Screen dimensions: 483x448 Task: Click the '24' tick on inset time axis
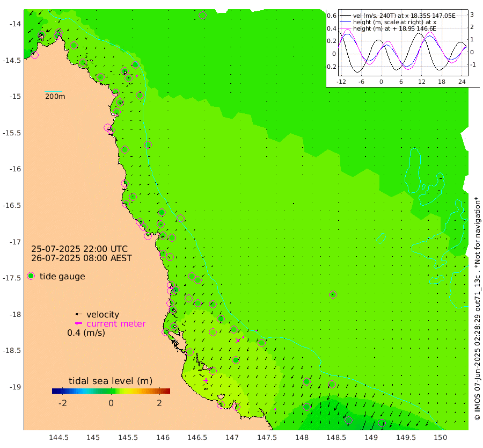click(x=462, y=82)
